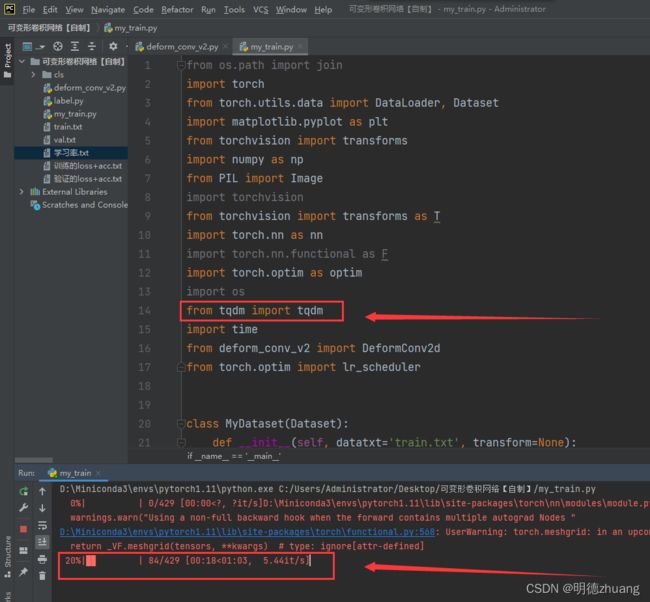The width and height of the screenshot is (650, 602).
Task: Click Up the stack trace arrow
Action: click(x=42, y=491)
